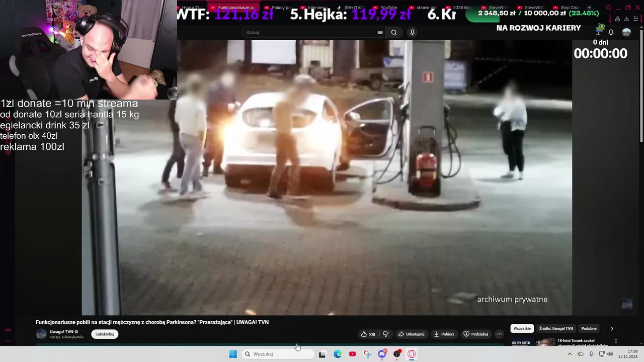Screen dimensions: 644x362
Task: Open the Windows Start menu
Action: tap(233, 354)
